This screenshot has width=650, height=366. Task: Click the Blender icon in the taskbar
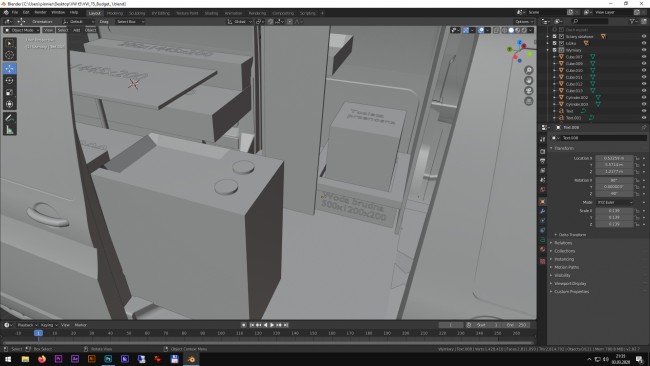click(x=191, y=359)
